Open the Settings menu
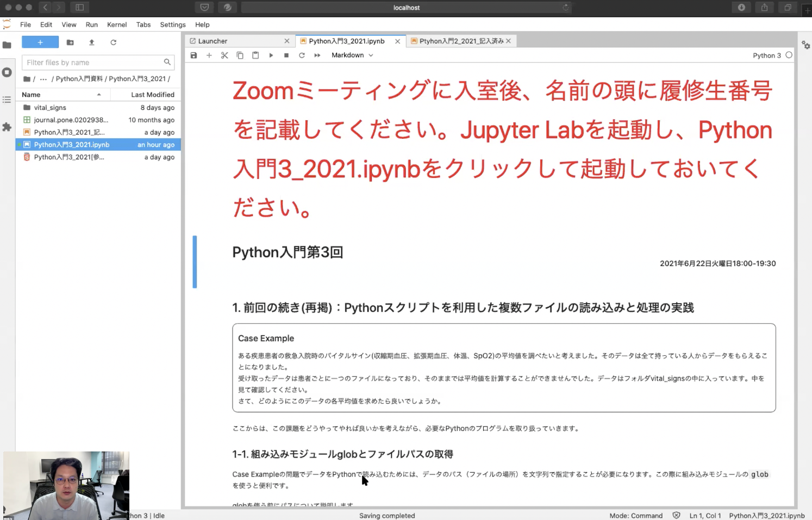Viewport: 812px width, 520px height. pos(173,24)
